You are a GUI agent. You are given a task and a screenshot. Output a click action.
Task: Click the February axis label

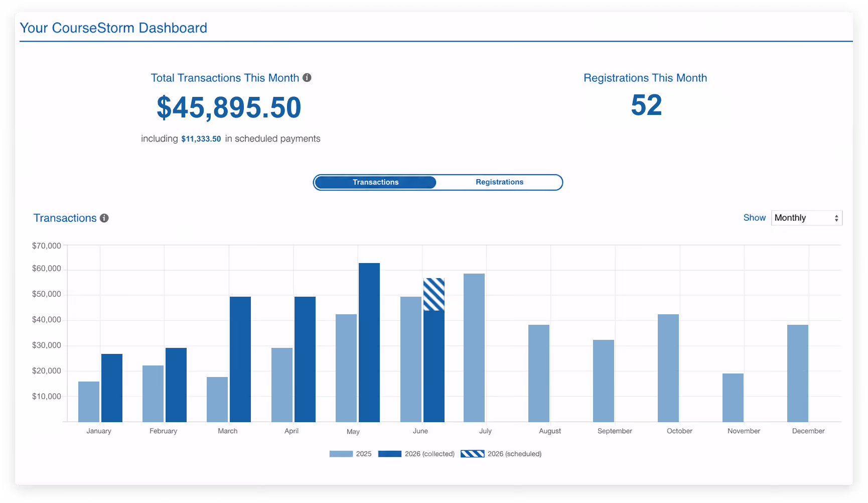(x=164, y=431)
